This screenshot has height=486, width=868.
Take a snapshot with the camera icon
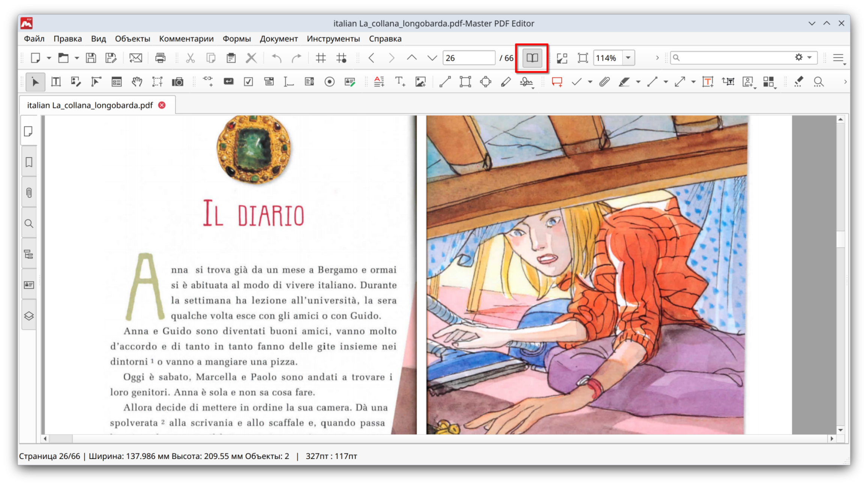[177, 82]
